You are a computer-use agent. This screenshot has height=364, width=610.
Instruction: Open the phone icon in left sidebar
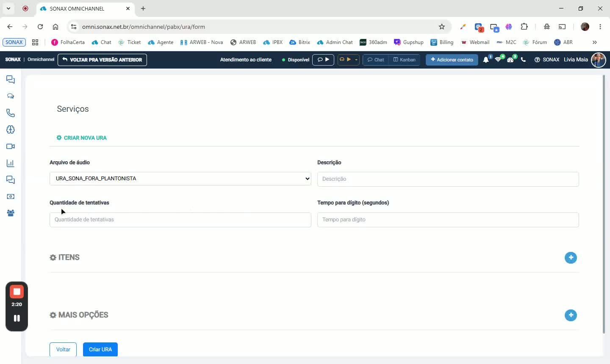11,113
